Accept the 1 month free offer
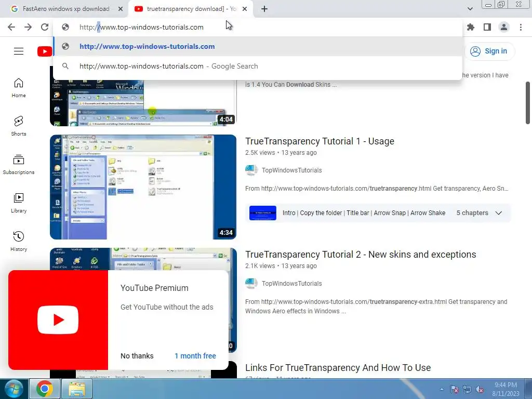This screenshot has height=399, width=532. (195, 356)
